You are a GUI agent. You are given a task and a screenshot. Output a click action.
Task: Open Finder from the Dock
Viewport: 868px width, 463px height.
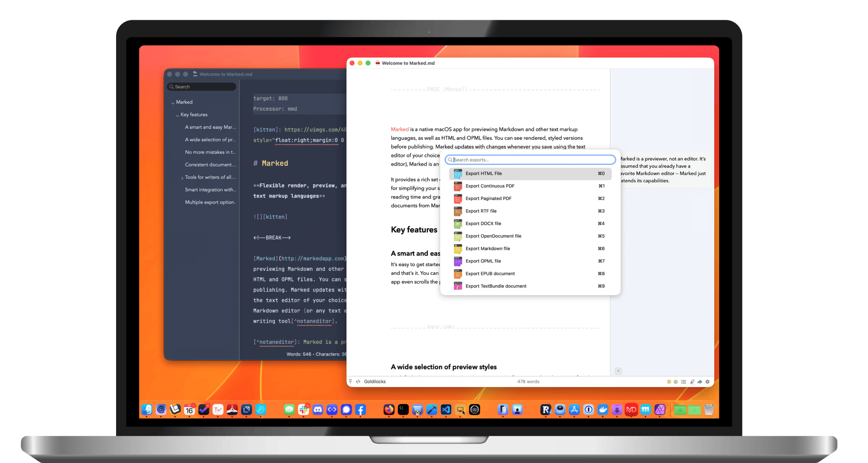pyautogui.click(x=147, y=410)
